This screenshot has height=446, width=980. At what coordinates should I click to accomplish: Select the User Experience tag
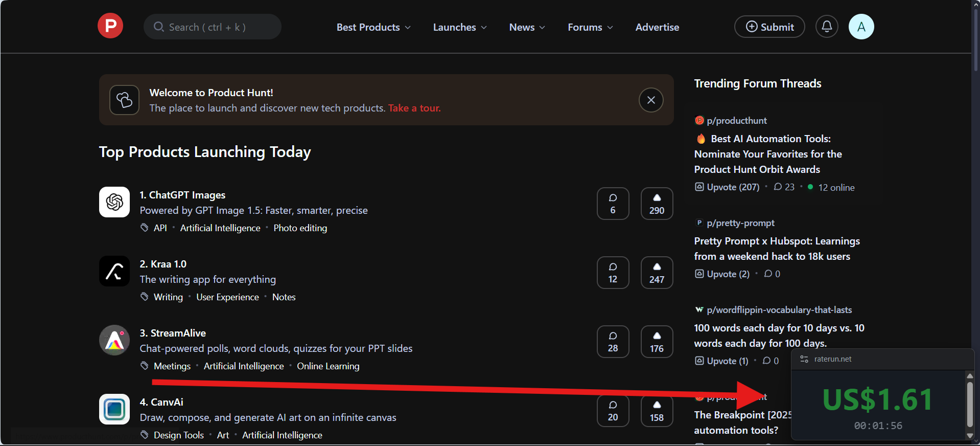[227, 297]
